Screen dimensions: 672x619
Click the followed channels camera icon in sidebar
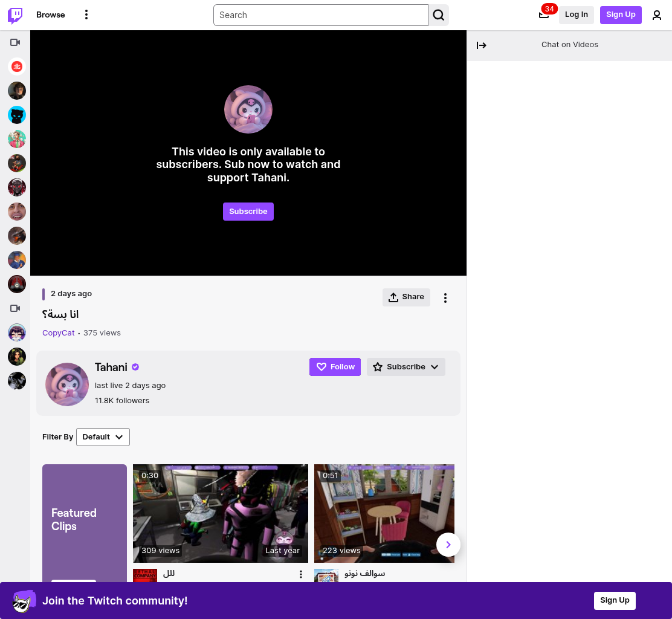point(15,42)
